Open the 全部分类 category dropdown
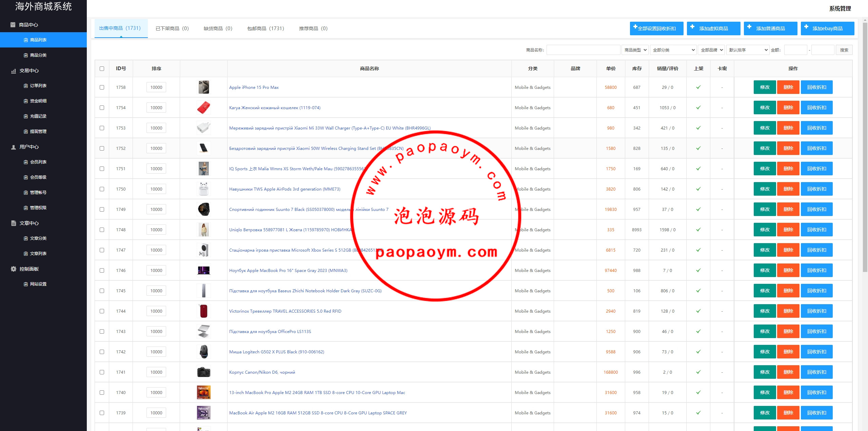 673,50
